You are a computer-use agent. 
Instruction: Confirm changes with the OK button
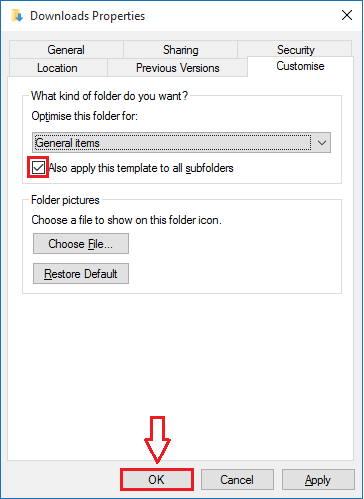click(x=157, y=480)
